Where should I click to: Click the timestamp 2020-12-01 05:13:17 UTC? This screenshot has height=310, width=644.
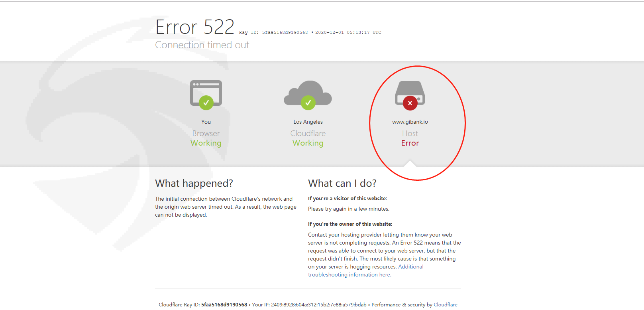tap(348, 33)
